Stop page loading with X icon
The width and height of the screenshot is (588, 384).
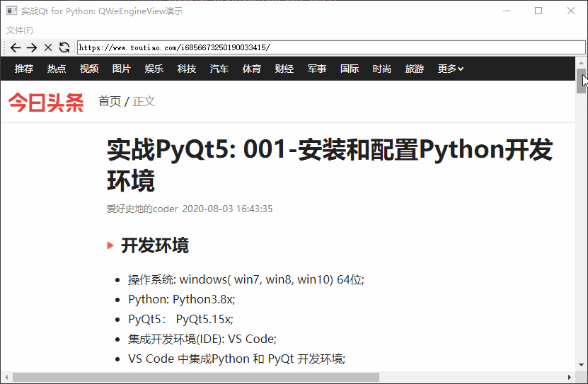click(48, 47)
